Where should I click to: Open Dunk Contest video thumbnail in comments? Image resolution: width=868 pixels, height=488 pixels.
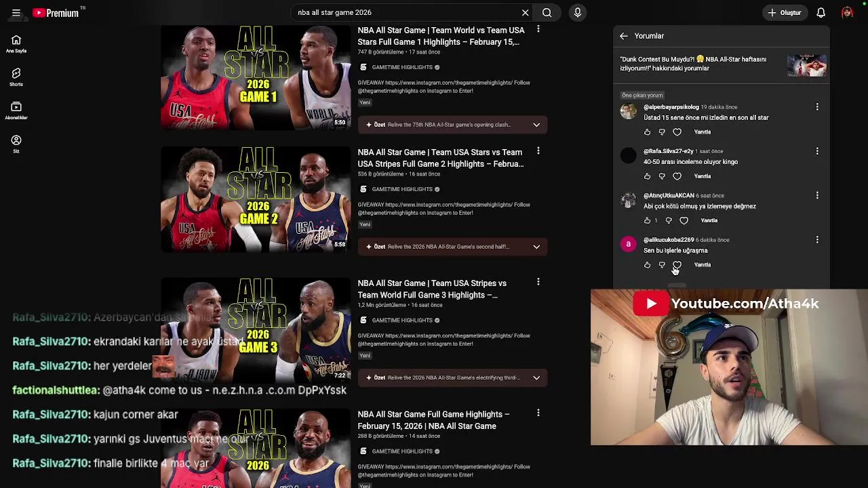click(x=806, y=65)
